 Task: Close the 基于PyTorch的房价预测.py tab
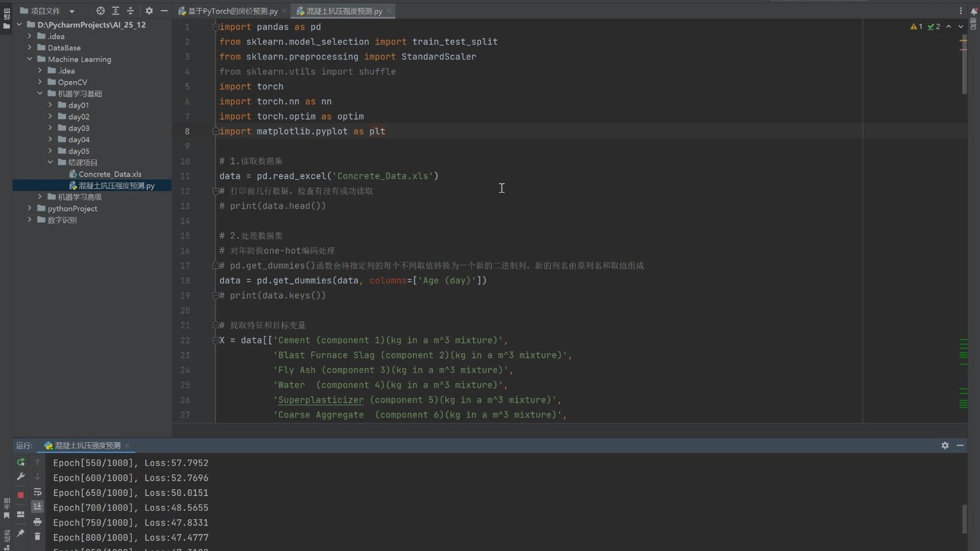click(x=284, y=11)
